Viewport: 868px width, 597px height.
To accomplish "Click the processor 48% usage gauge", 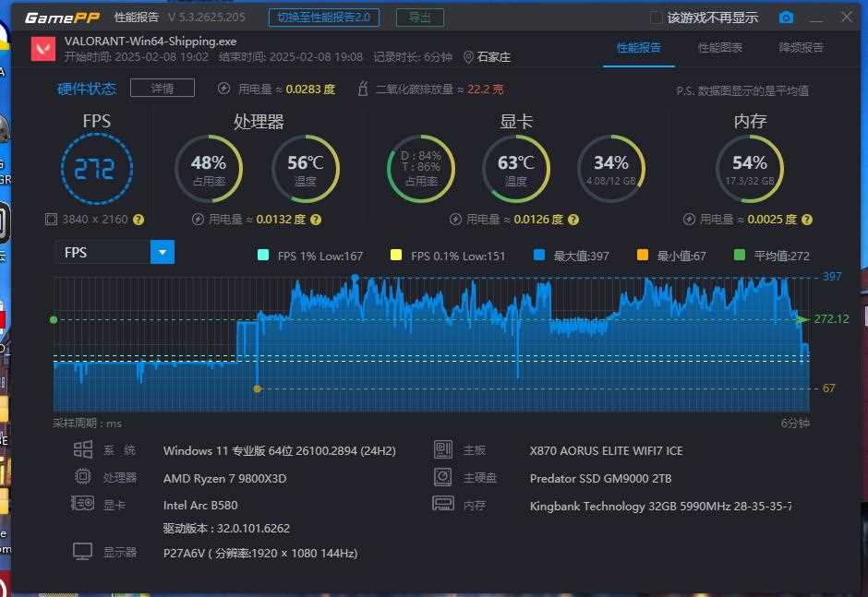I will pos(209,169).
